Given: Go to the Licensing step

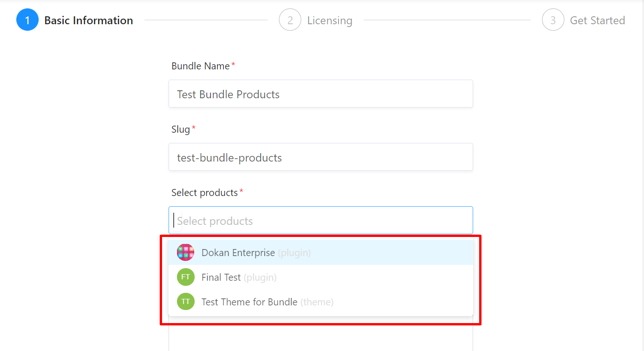Looking at the screenshot, I should click(x=330, y=20).
